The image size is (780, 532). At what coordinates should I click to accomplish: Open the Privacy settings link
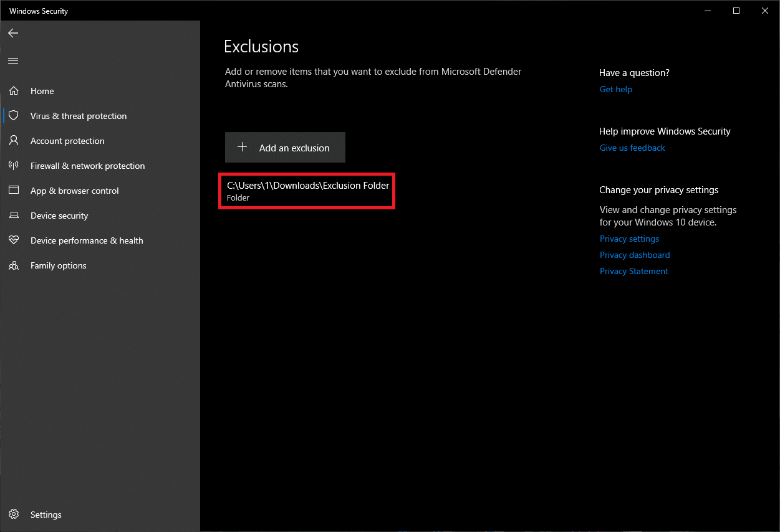point(629,239)
